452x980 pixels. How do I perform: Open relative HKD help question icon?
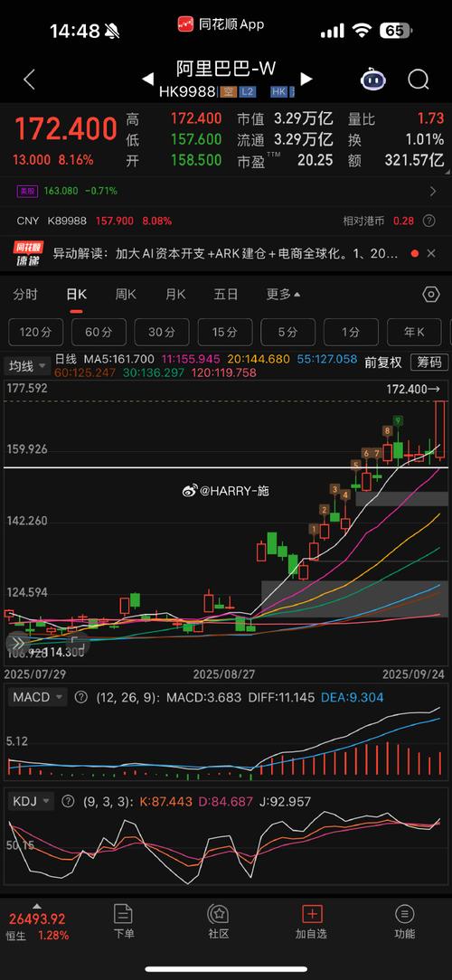pos(428,221)
